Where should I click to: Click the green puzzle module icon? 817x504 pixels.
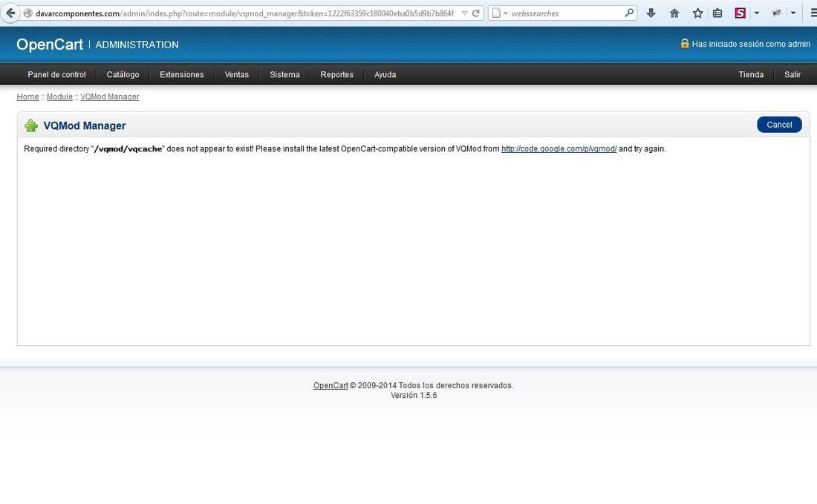pos(31,125)
